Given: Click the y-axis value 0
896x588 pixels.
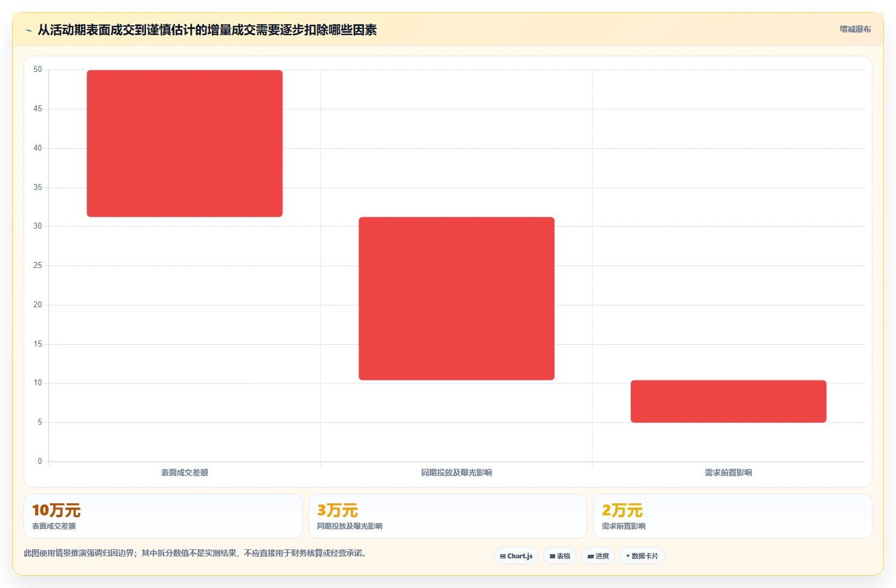Looking at the screenshot, I should [x=40, y=462].
